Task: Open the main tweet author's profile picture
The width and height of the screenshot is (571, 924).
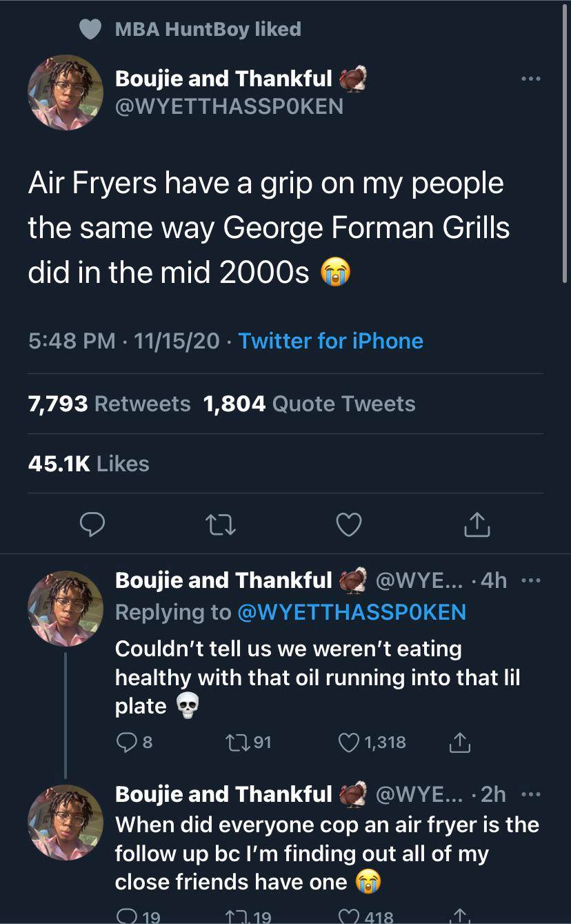Action: (66, 92)
